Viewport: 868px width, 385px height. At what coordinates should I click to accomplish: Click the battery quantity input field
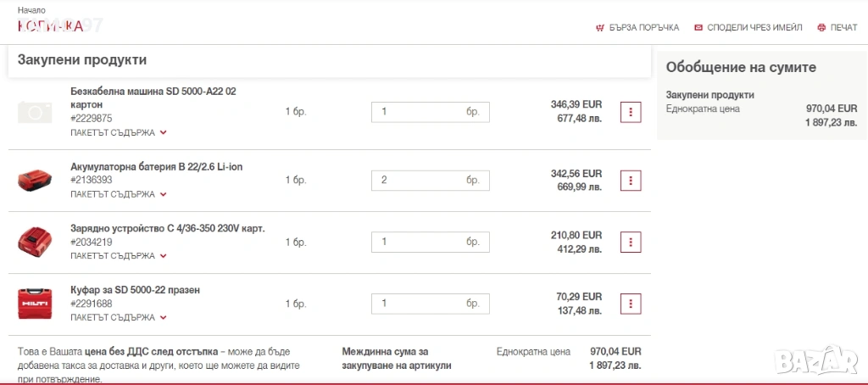click(419, 180)
